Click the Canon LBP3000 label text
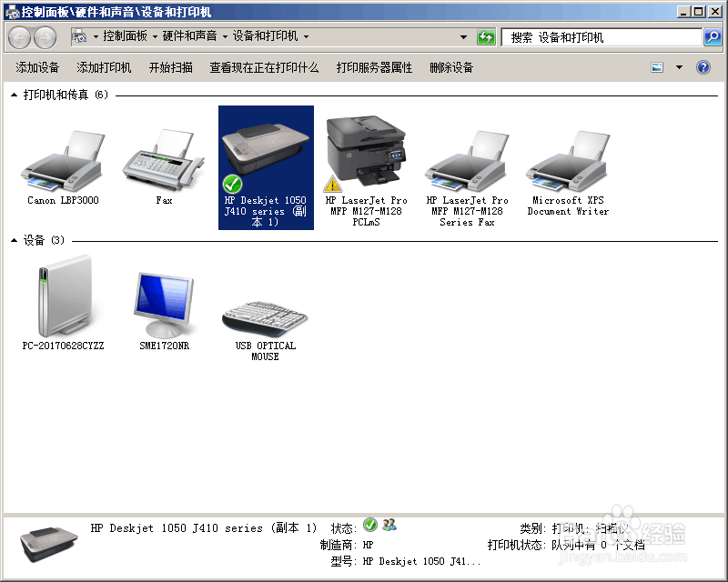 tap(63, 200)
